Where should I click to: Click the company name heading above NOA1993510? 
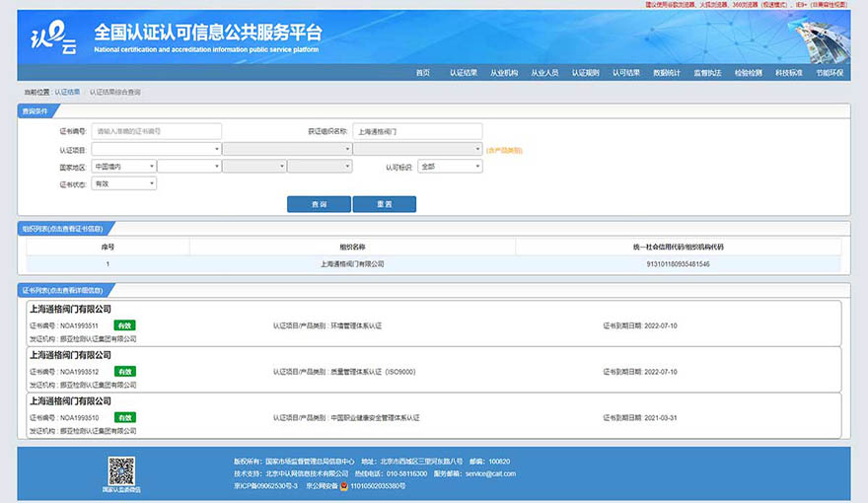point(70,401)
